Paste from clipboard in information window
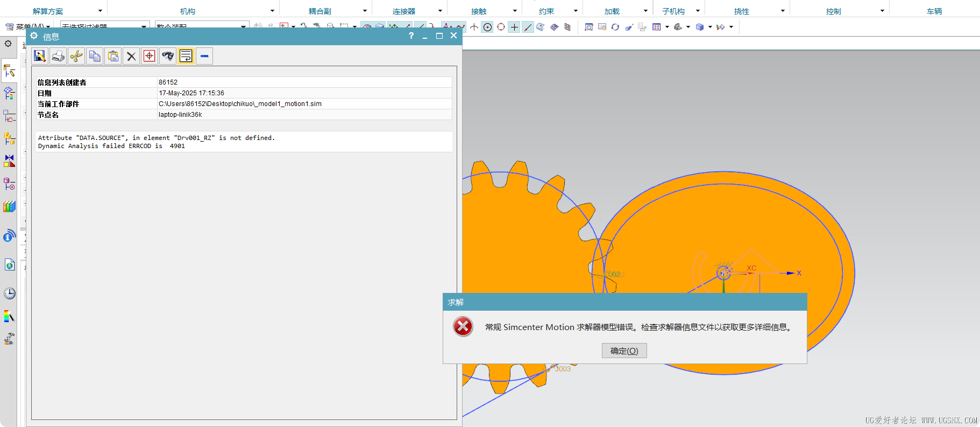 [x=113, y=56]
